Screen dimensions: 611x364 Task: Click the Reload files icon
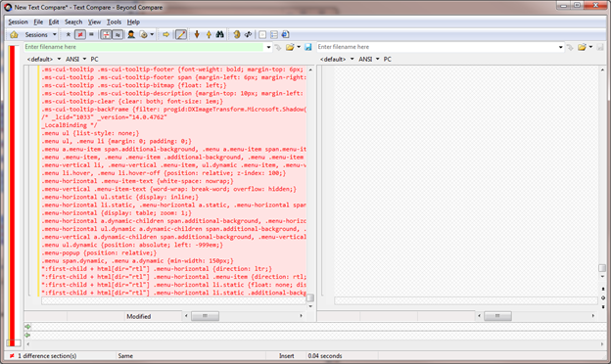click(285, 34)
